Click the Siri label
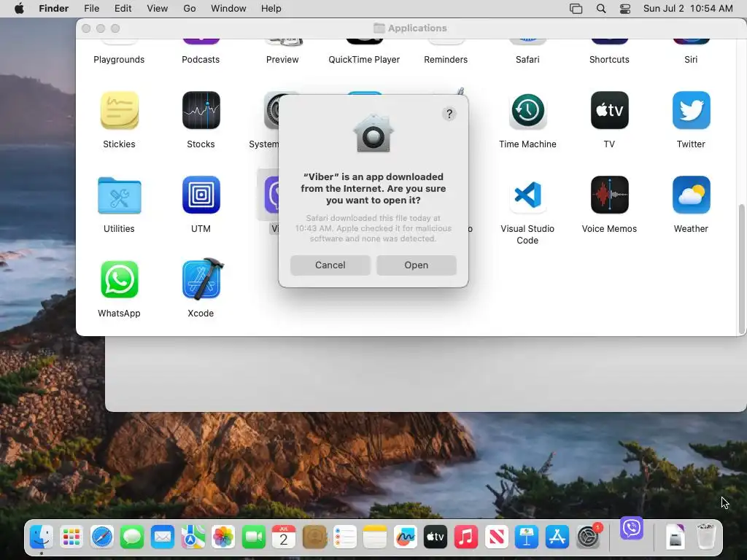This screenshot has width=747, height=560. point(691,60)
